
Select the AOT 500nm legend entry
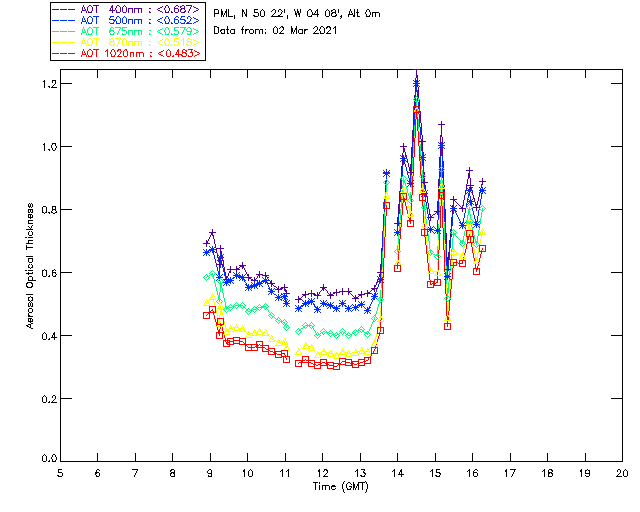(127, 20)
